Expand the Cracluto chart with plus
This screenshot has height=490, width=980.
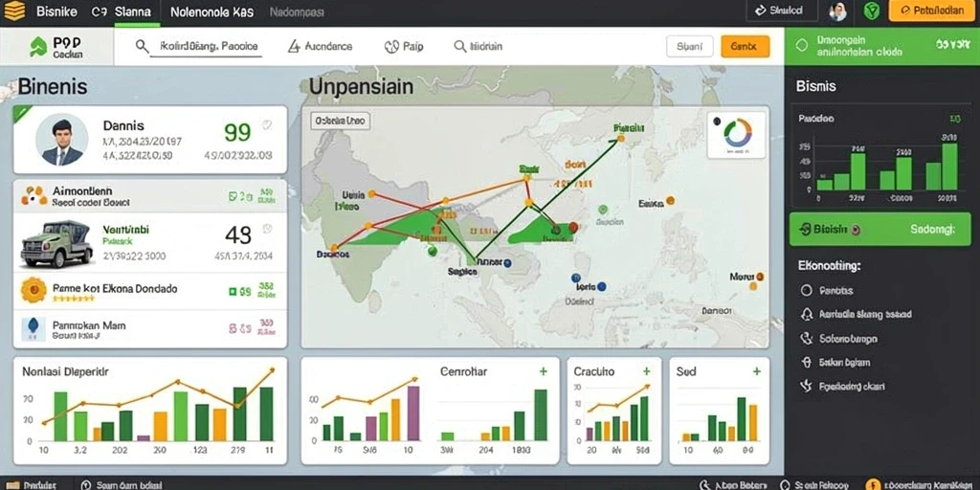[x=646, y=371]
